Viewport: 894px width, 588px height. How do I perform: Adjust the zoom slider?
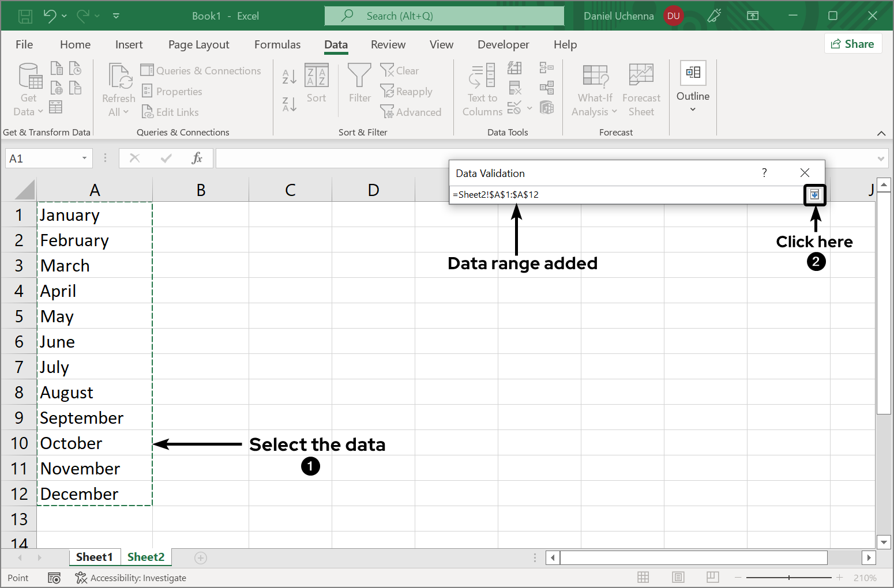coord(788,577)
